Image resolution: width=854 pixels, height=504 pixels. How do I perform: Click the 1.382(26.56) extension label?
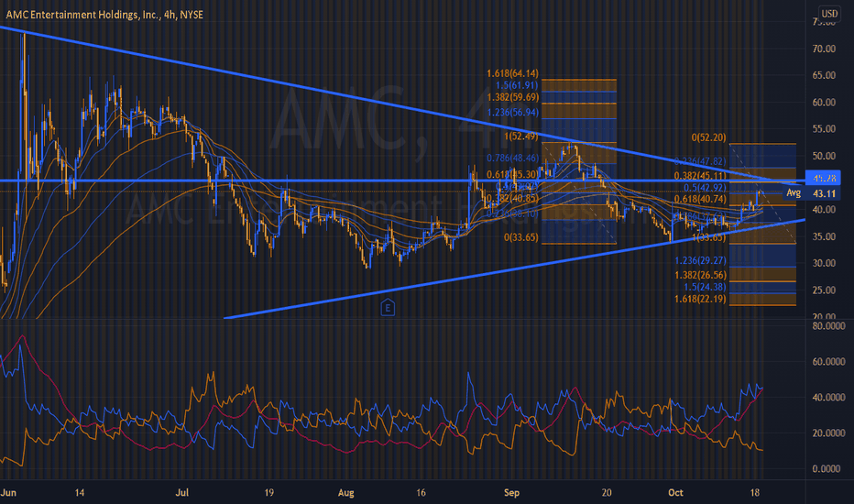(x=700, y=275)
